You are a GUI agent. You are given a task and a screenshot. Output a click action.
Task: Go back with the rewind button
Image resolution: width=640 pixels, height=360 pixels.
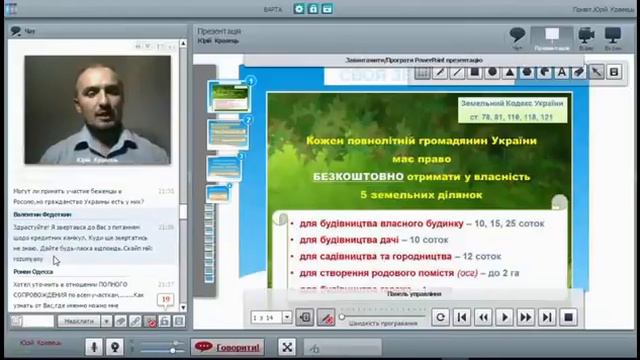[x=483, y=317]
